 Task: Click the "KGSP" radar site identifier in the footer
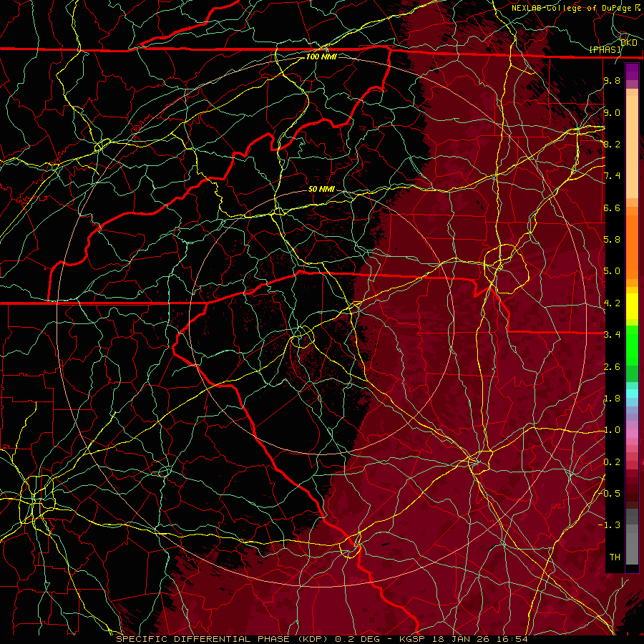[x=412, y=639]
